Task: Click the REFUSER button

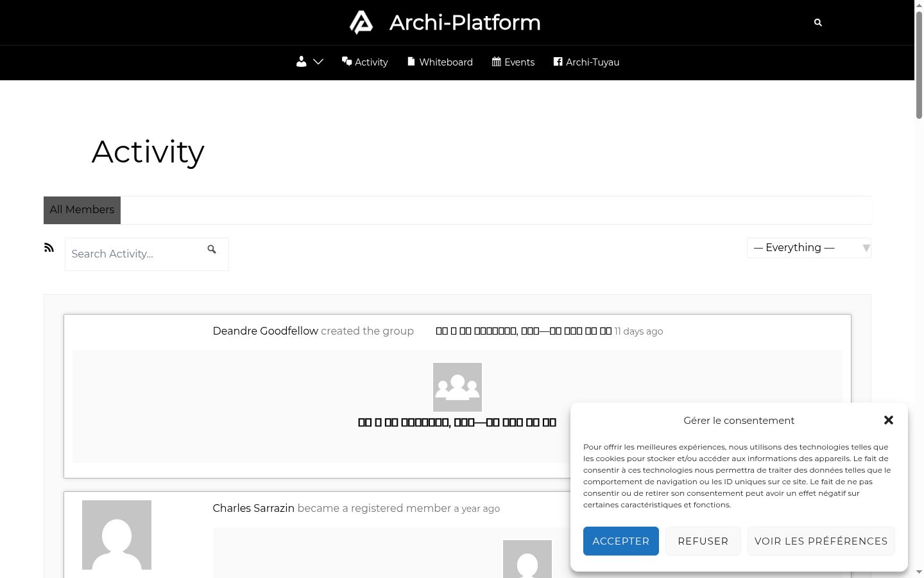Action: click(x=703, y=541)
